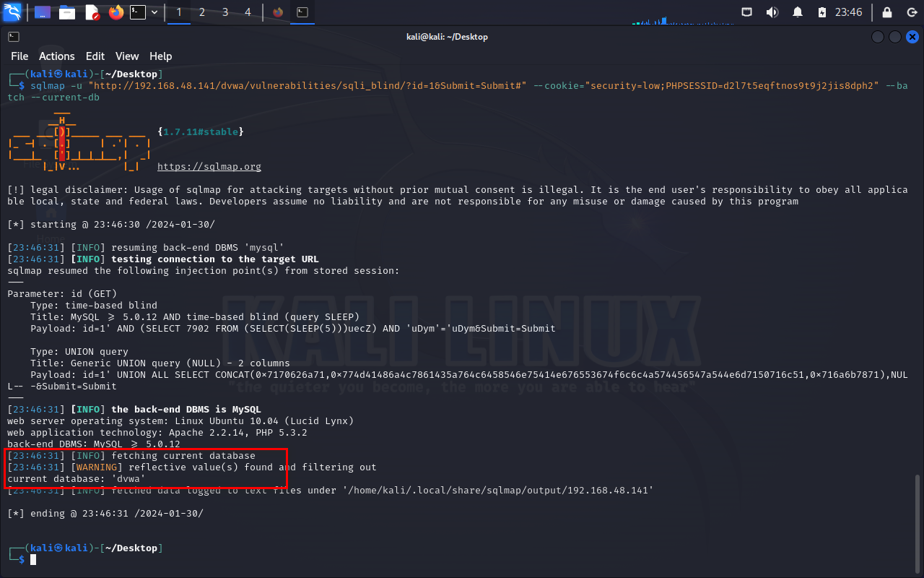
Task: Click 'back-end DBMS: MySQL ≥ 5.0.12' line
Action: point(94,444)
